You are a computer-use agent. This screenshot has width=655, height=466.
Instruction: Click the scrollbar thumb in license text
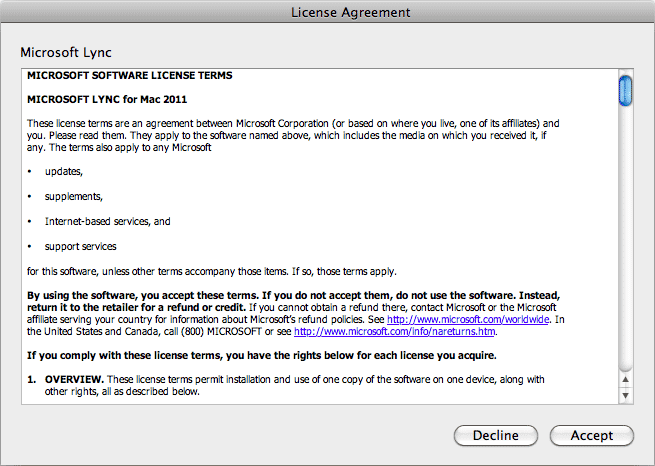[625, 91]
